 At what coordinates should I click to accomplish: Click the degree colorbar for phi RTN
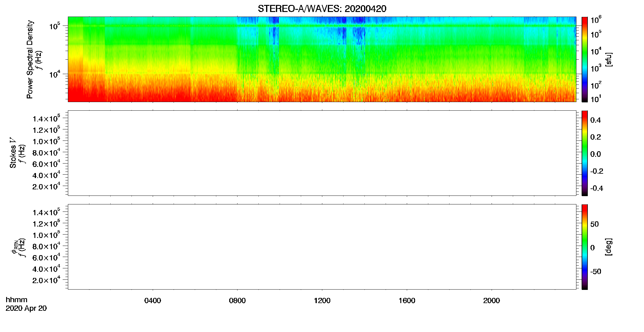585,247
